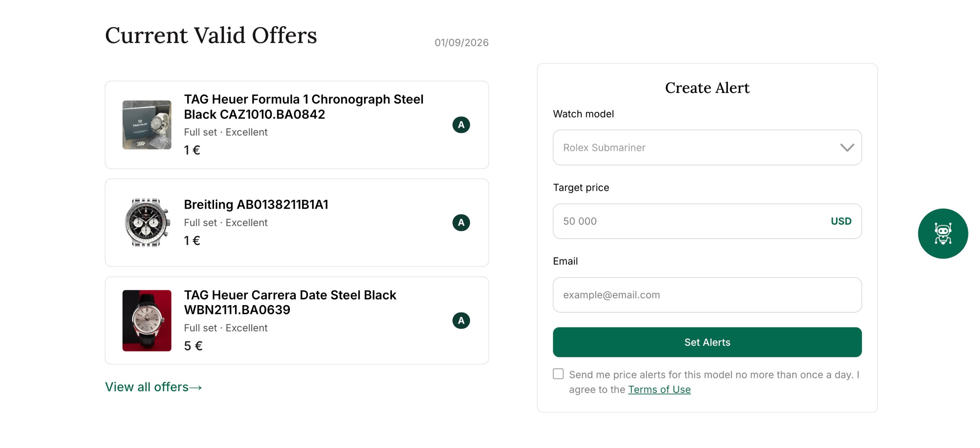Click the A badge on Breitling AB0138211B1A1 offer
This screenshot has width=980, height=448.
tap(461, 222)
